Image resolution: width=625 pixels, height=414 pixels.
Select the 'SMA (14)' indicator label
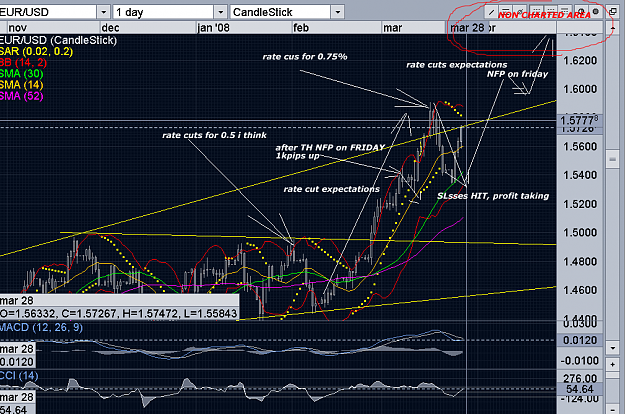click(x=22, y=85)
